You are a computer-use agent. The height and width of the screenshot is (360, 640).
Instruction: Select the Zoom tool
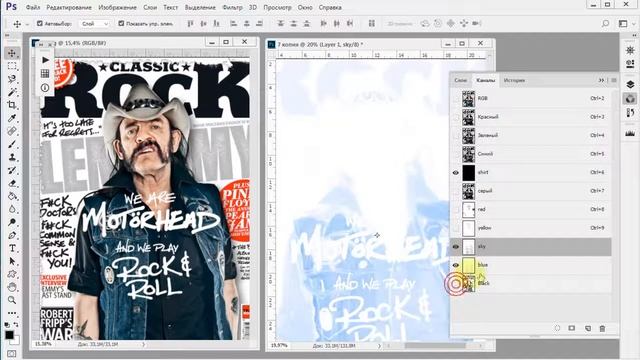tap(12, 300)
